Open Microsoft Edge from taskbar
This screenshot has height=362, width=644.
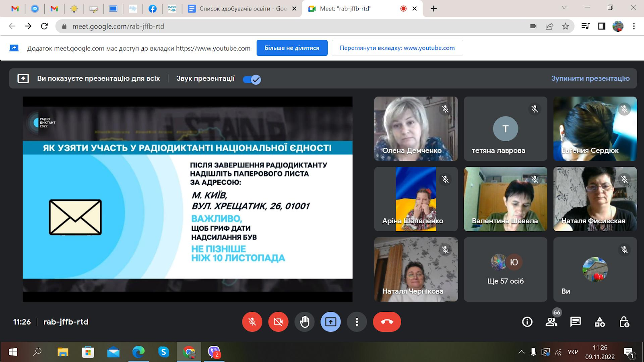tap(138, 352)
